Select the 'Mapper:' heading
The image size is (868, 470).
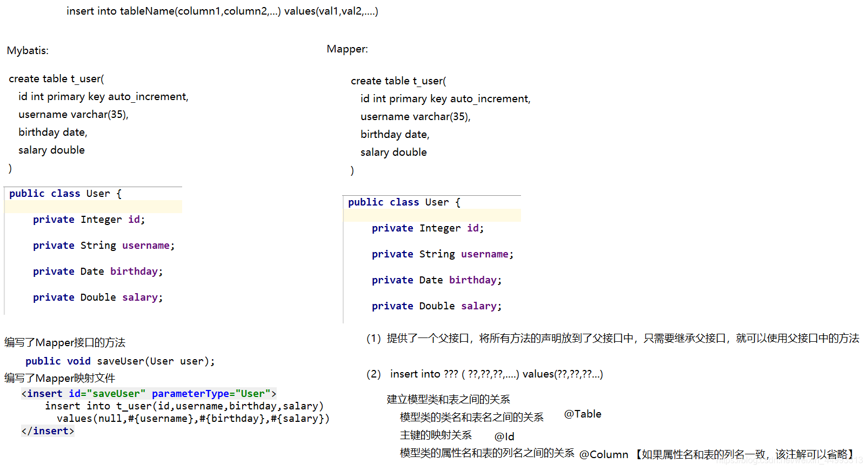348,49
